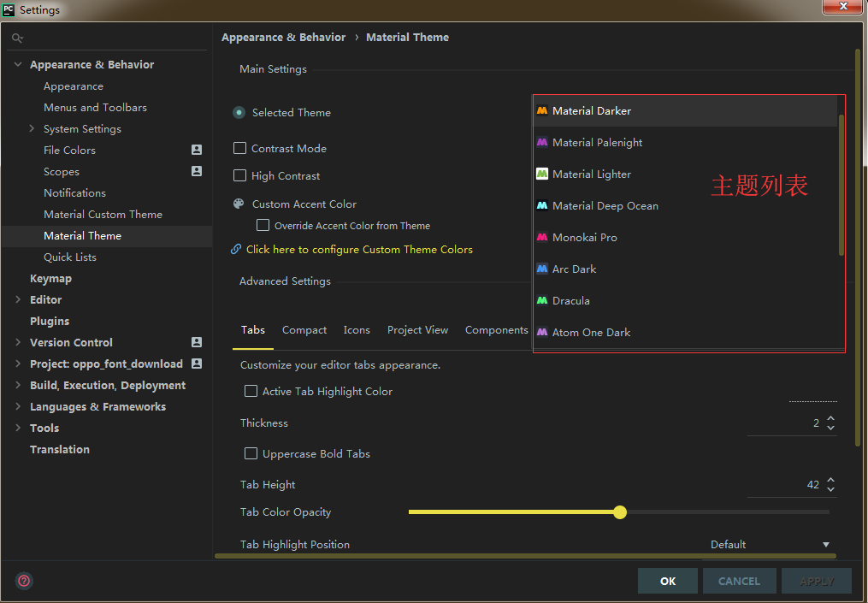
Task: Click the profile icon next to Project: oppo_font_download
Action: (x=197, y=364)
